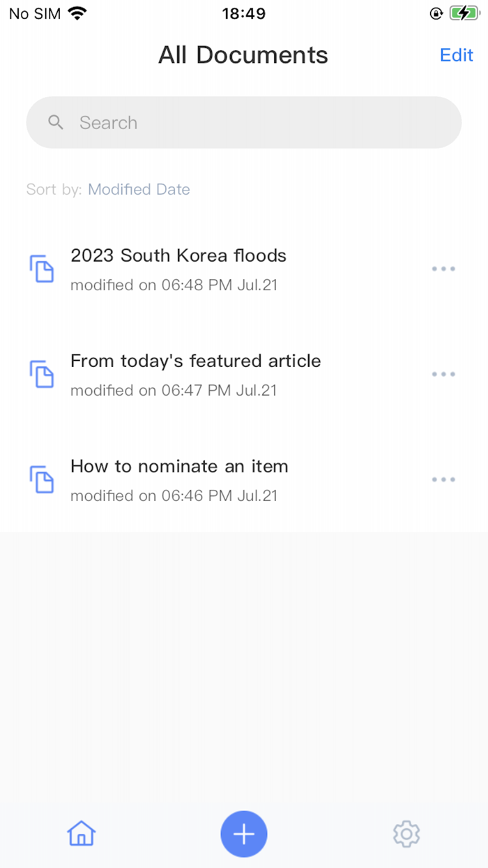Click the document icon for How to nominate an item

[x=42, y=479]
